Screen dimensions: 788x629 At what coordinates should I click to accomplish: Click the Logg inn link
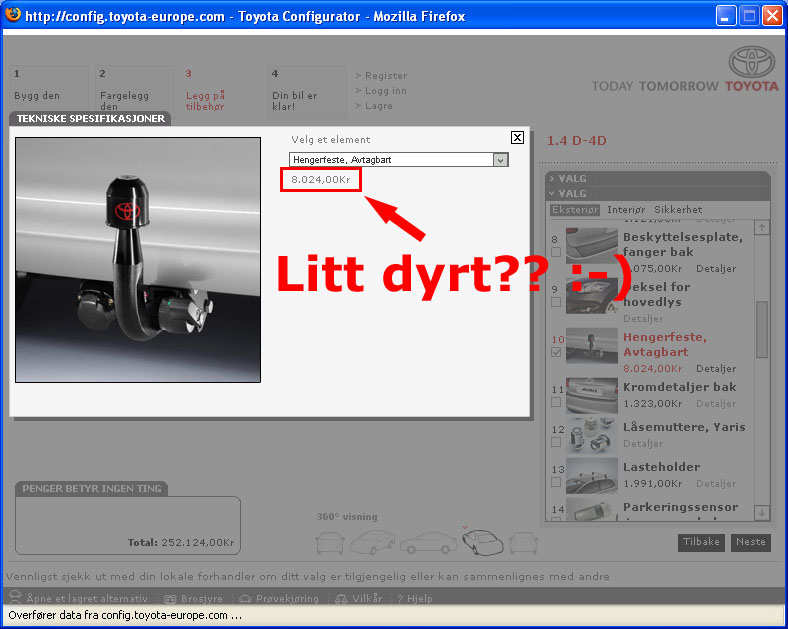pyautogui.click(x=385, y=91)
